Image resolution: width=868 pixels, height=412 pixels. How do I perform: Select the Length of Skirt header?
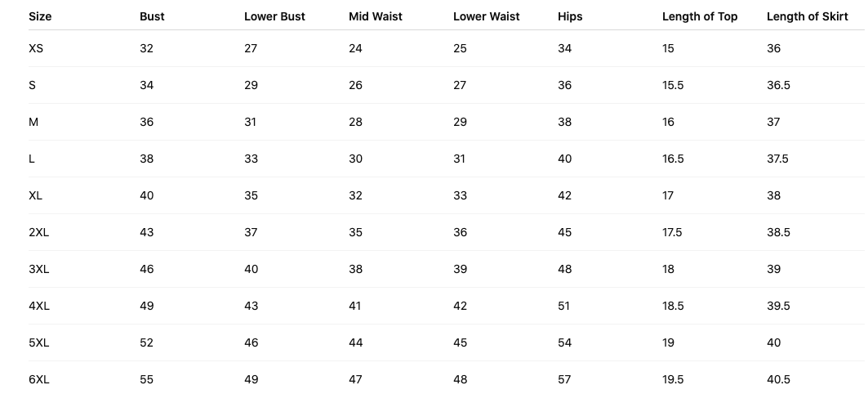pos(807,16)
